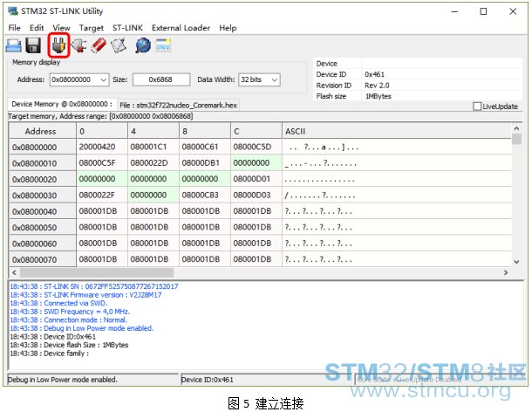
Task: Select column header C
Action: (256, 131)
